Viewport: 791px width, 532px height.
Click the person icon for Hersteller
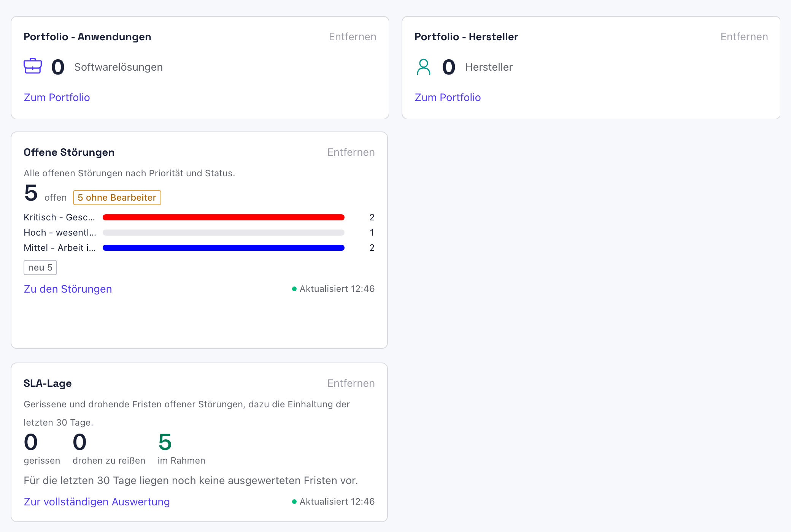tap(423, 67)
